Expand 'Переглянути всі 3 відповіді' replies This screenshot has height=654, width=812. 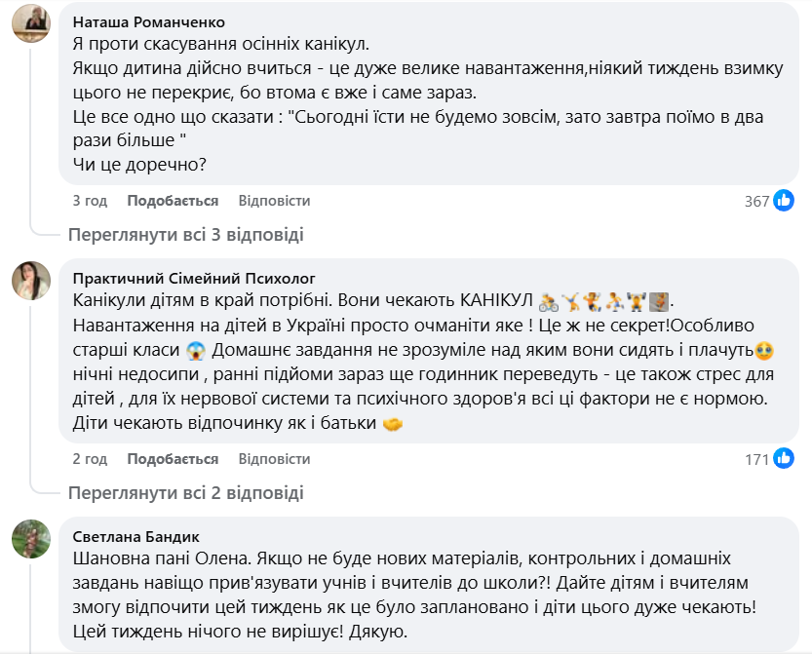tap(185, 234)
